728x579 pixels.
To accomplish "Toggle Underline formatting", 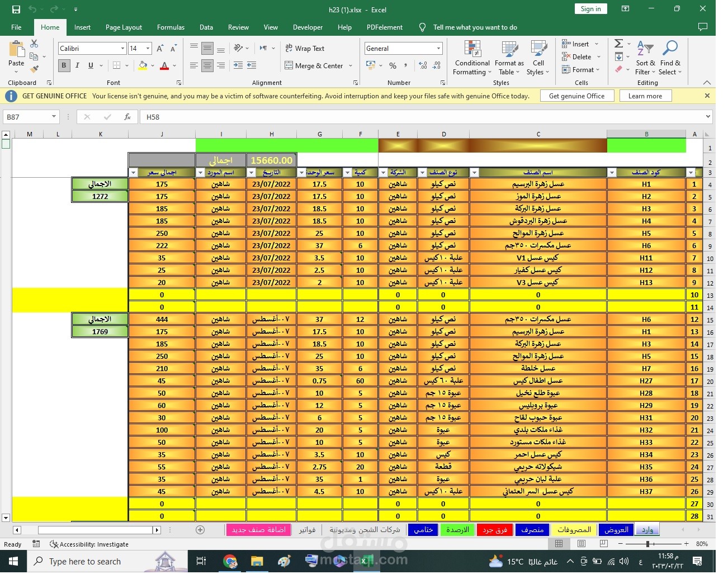I will 91,65.
